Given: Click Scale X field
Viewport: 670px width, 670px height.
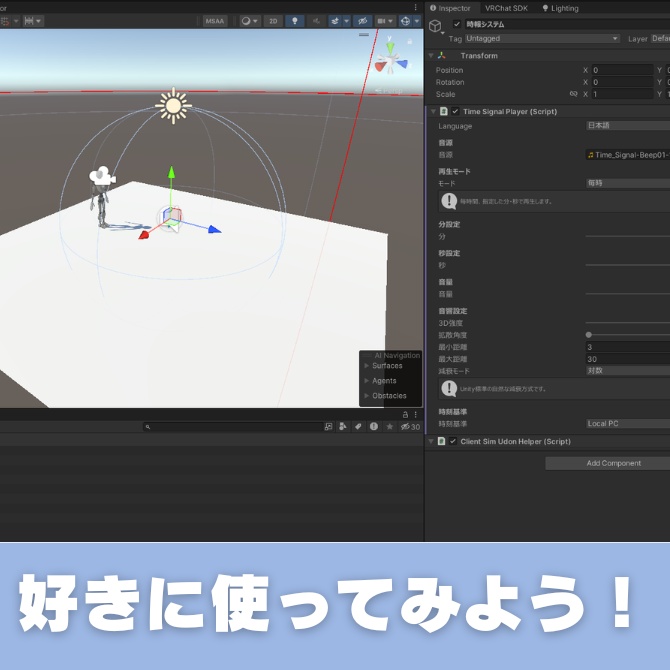Looking at the screenshot, I should tap(623, 94).
